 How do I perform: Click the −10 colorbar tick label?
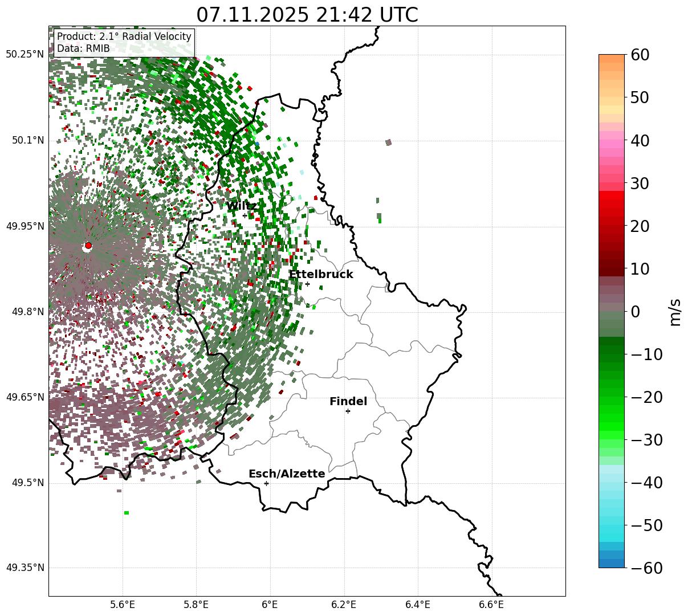(x=647, y=354)
